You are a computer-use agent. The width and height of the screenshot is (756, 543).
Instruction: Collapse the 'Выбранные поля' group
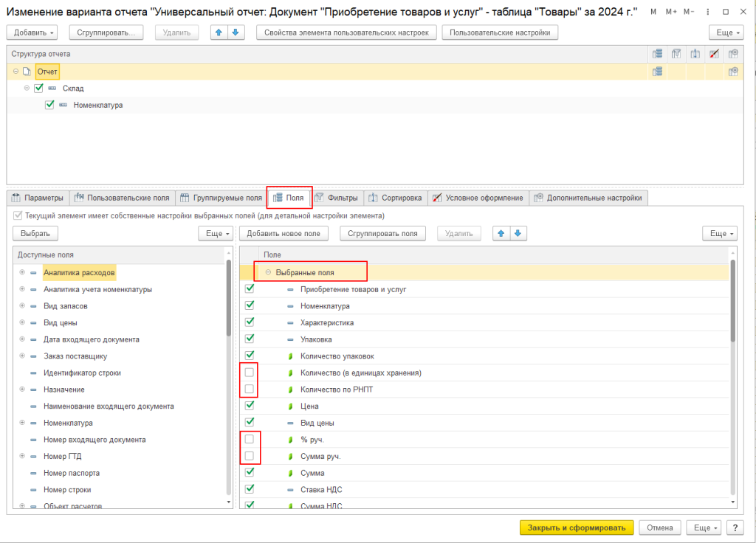click(267, 273)
